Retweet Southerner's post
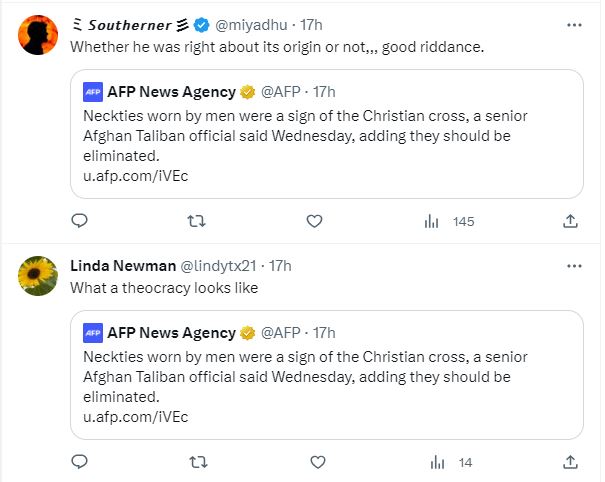Image resolution: width=605 pixels, height=482 pixels. click(198, 221)
